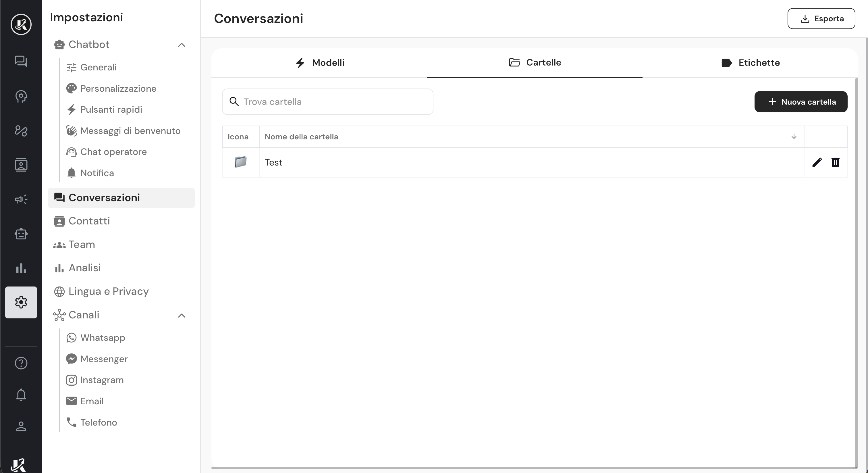Click the help question mark icon
The width and height of the screenshot is (868, 473).
pos(21,363)
